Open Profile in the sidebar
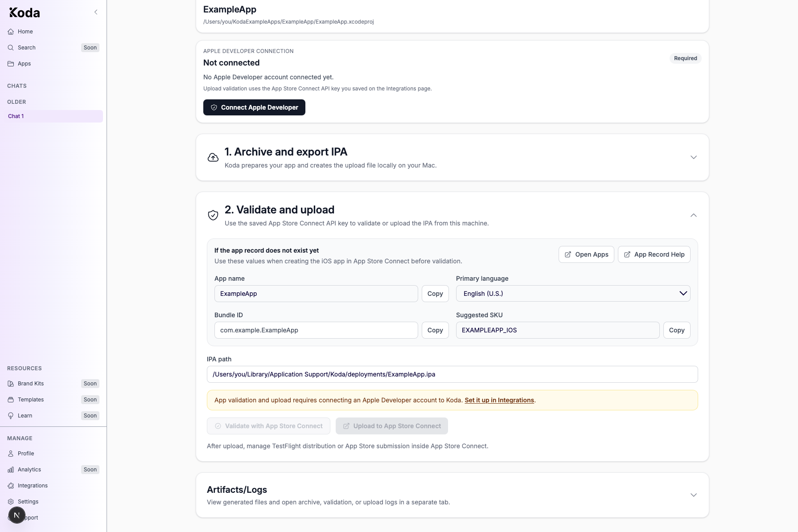The image size is (798, 532). (53, 454)
